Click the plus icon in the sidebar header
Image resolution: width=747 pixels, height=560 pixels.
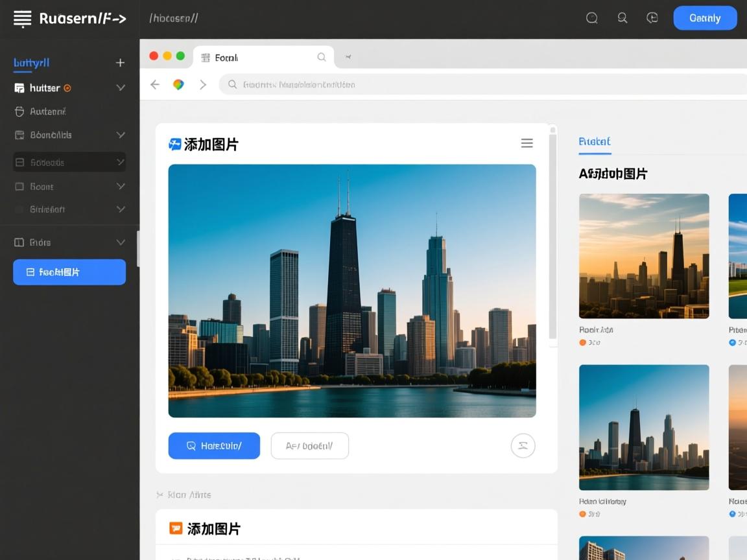pyautogui.click(x=120, y=63)
